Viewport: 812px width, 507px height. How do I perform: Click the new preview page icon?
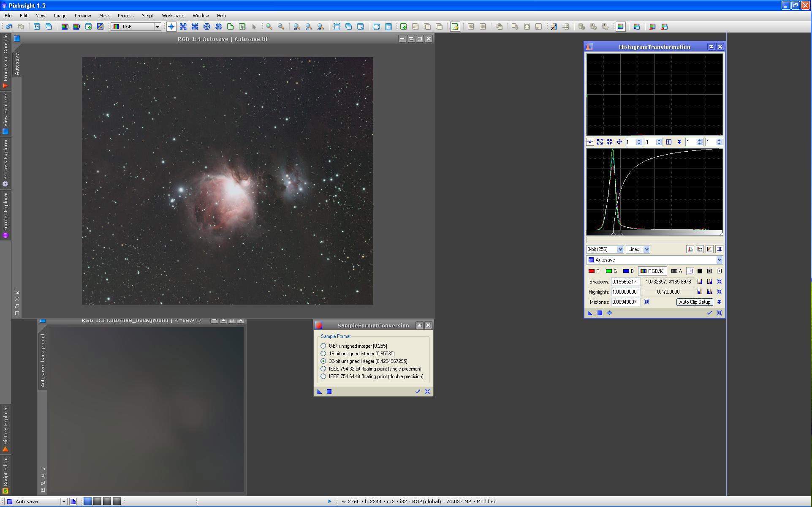coord(230,27)
